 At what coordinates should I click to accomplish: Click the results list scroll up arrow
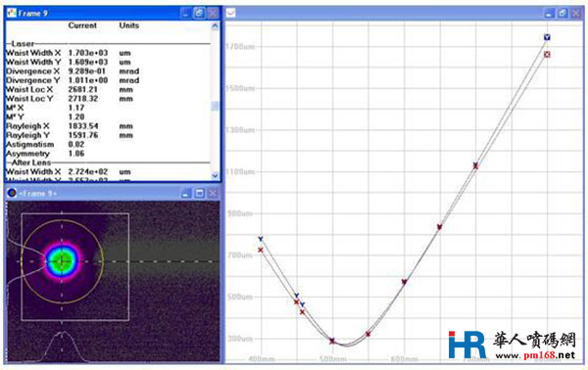(x=215, y=25)
